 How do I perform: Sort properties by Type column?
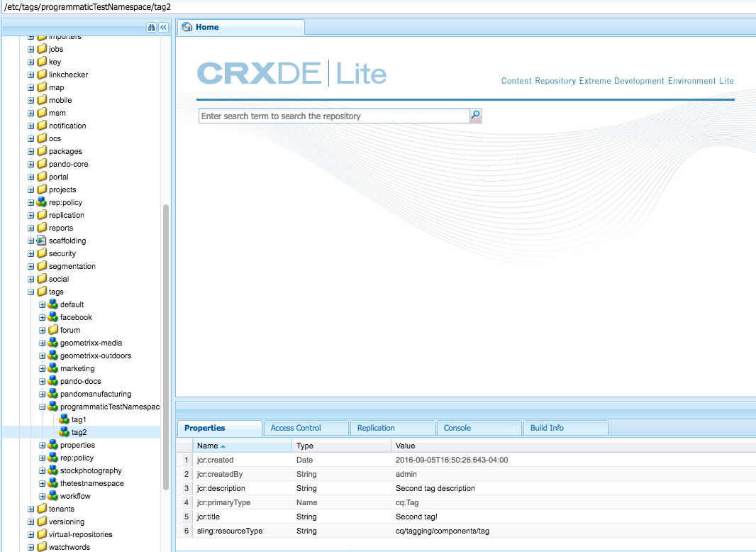tap(341, 446)
